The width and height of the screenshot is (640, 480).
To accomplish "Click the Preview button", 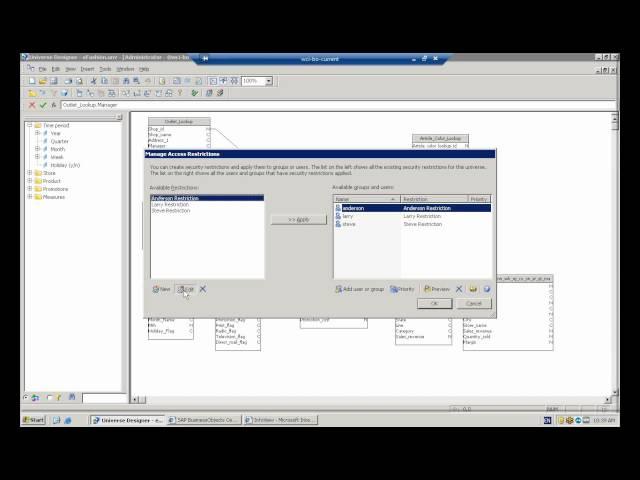I will click(437, 289).
